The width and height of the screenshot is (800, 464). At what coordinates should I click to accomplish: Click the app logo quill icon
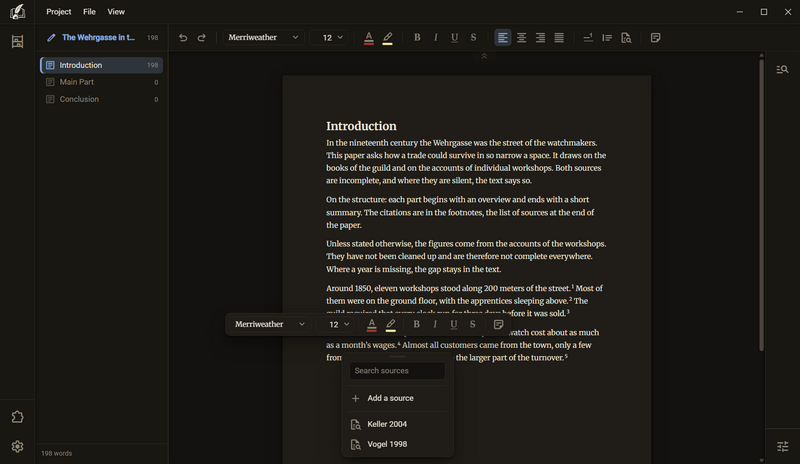(x=17, y=11)
